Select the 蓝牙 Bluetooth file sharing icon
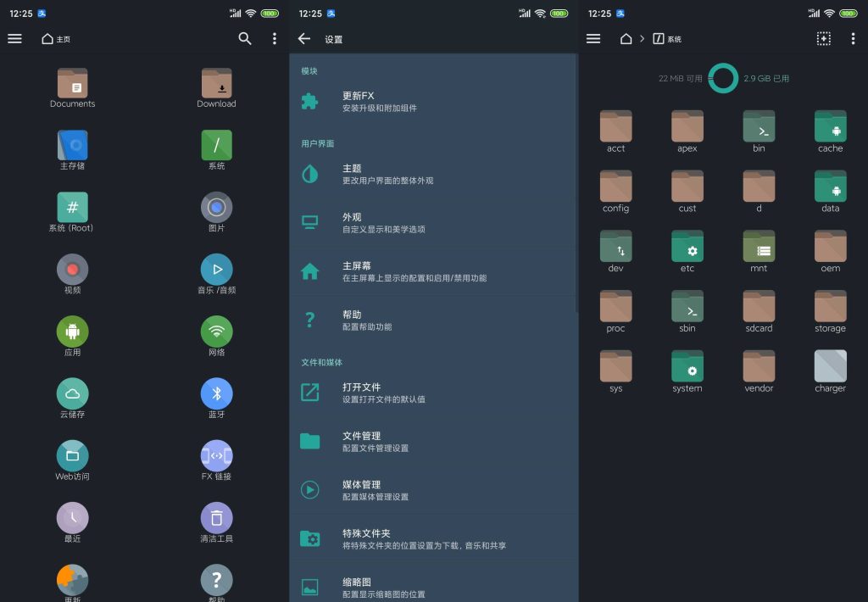Screen dimensions: 868x602 [x=216, y=393]
